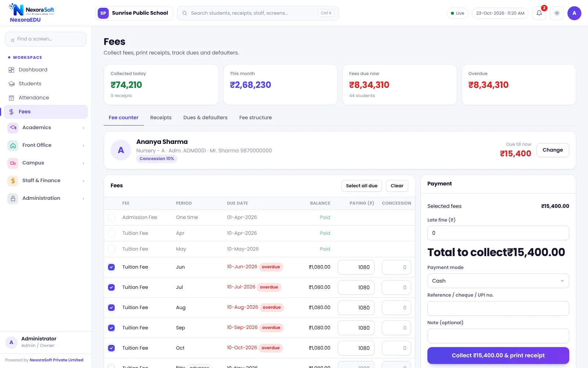Click the Overdue ₹8,34,310 card

click(519, 85)
